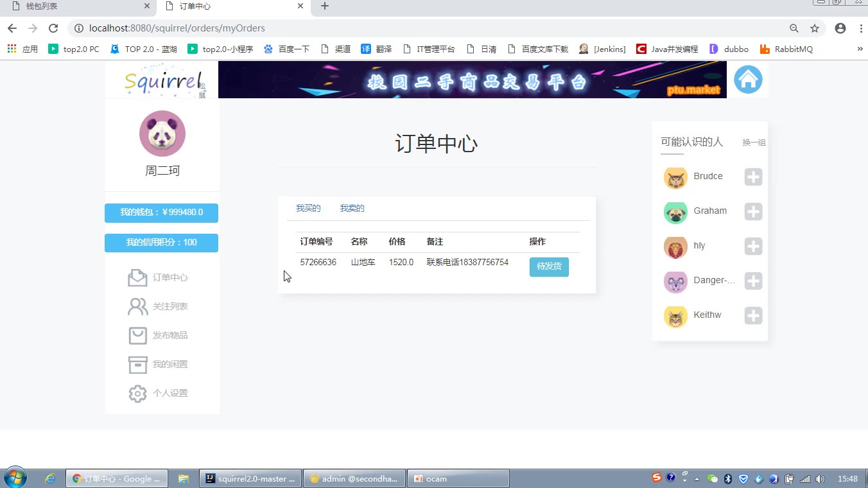Select the 订单中心 browser tab
The image size is (868, 488).
[x=232, y=6]
